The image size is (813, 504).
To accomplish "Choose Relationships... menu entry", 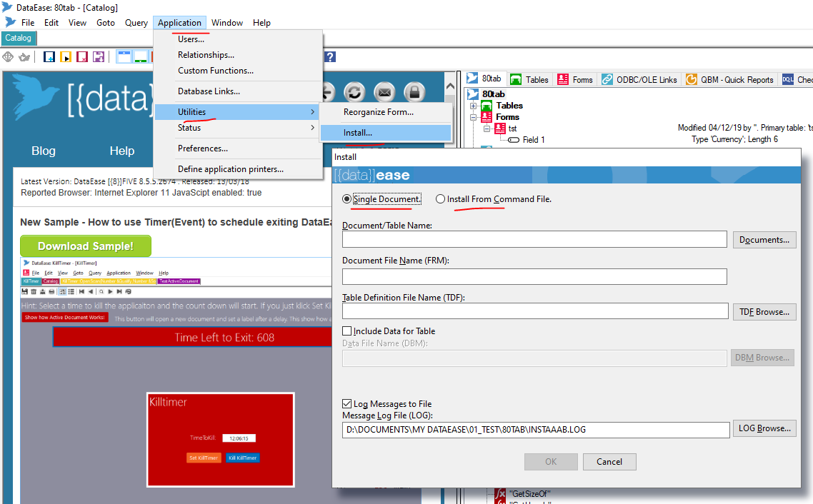I will click(x=238, y=55).
